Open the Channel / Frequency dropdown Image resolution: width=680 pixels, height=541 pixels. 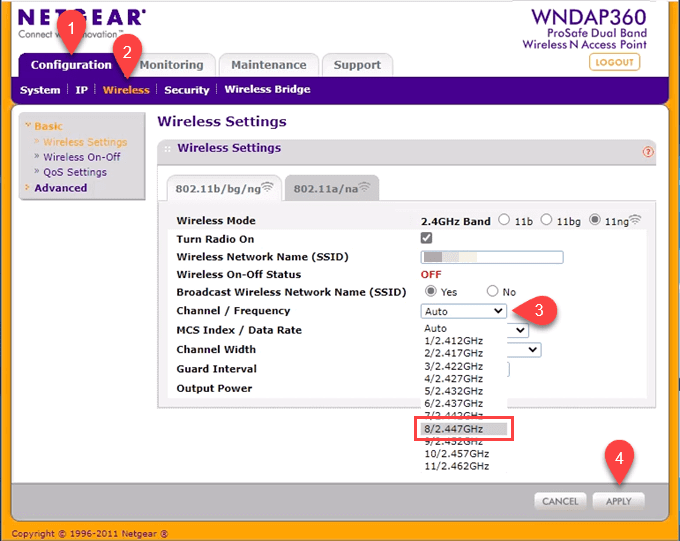(463, 311)
